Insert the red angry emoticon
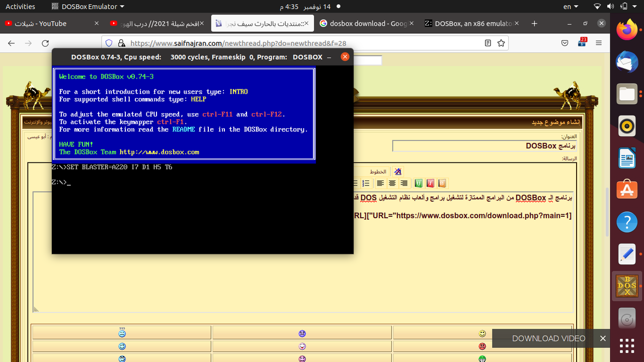 (482, 346)
